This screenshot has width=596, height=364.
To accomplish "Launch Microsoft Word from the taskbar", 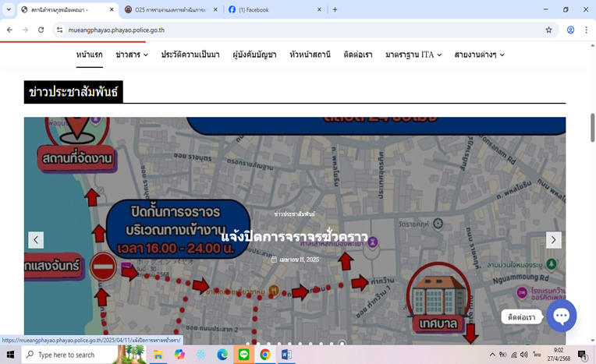I will (x=286, y=355).
